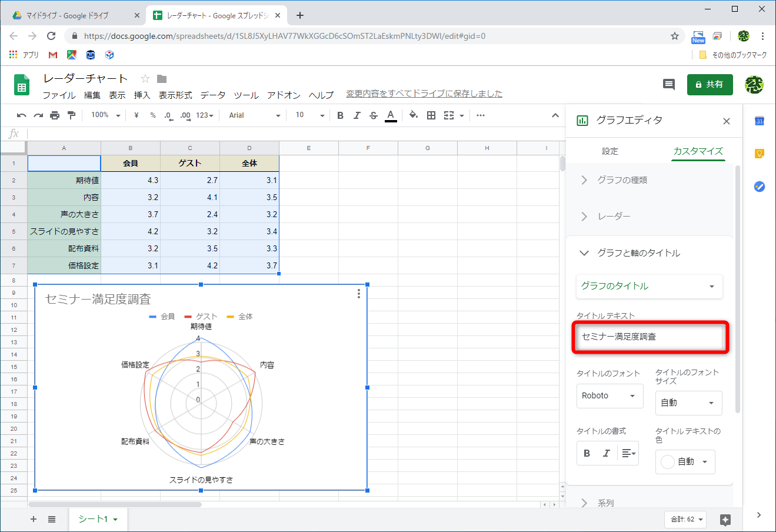Click the undo arrow in the toolbar
This screenshot has width=776, height=532.
point(22,115)
